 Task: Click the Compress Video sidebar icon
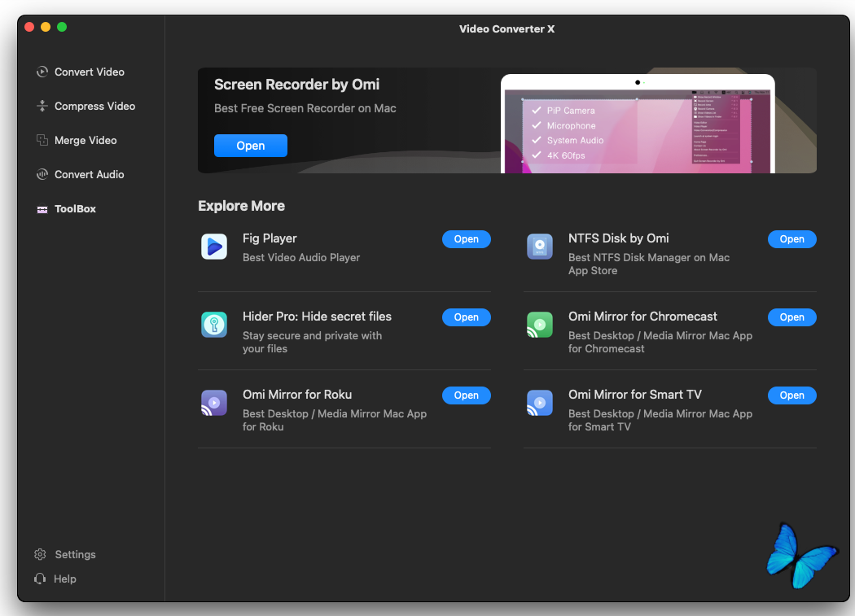(42, 107)
